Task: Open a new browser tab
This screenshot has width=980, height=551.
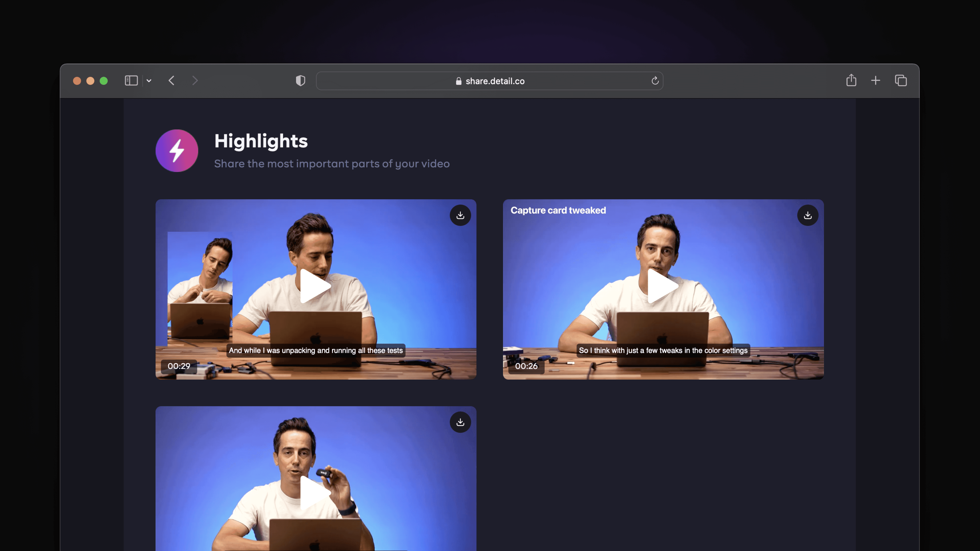Action: coord(875,81)
